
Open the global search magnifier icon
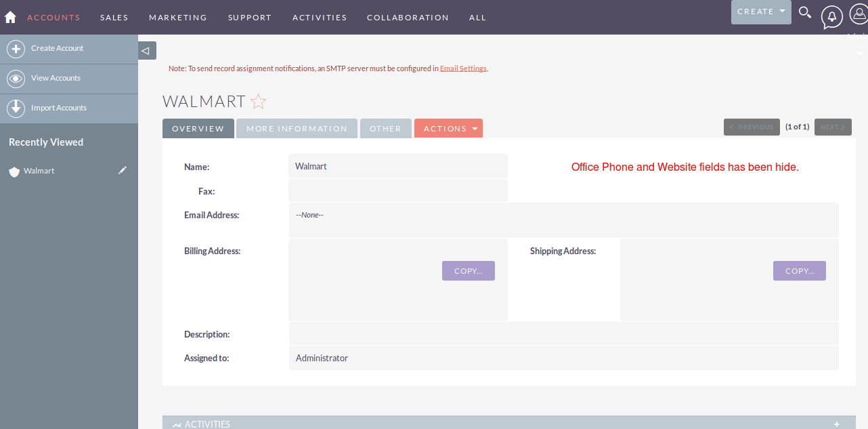804,12
